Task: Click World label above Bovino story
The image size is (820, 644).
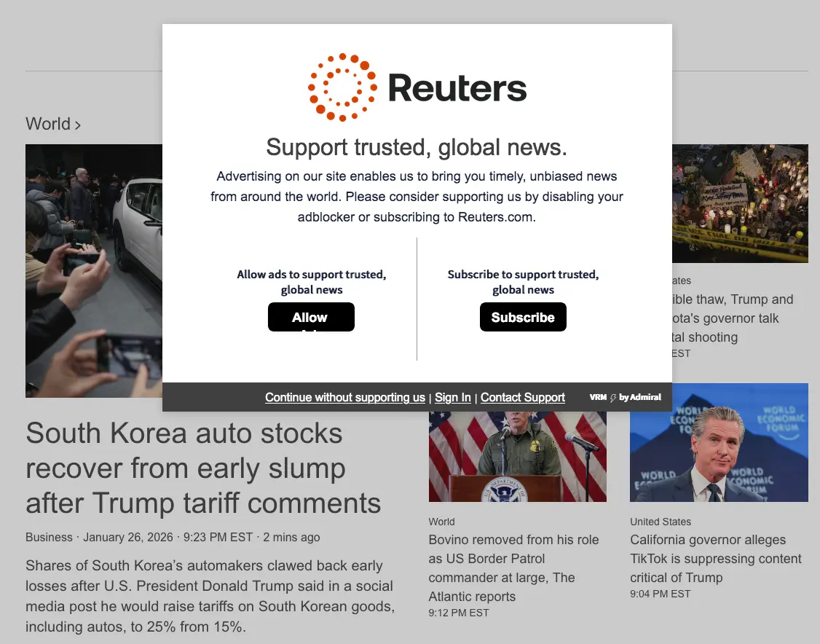Action: click(441, 522)
